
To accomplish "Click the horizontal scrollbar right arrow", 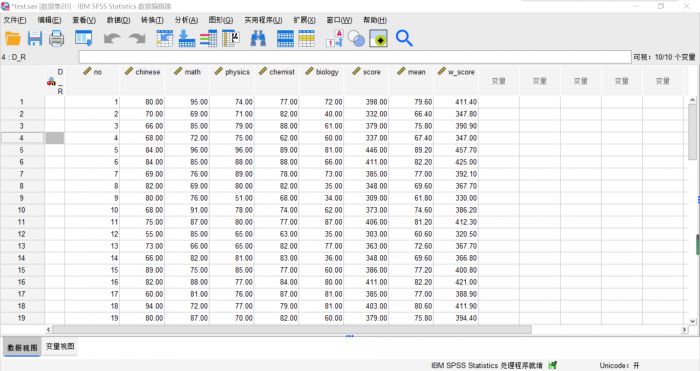I will pos(684,329).
